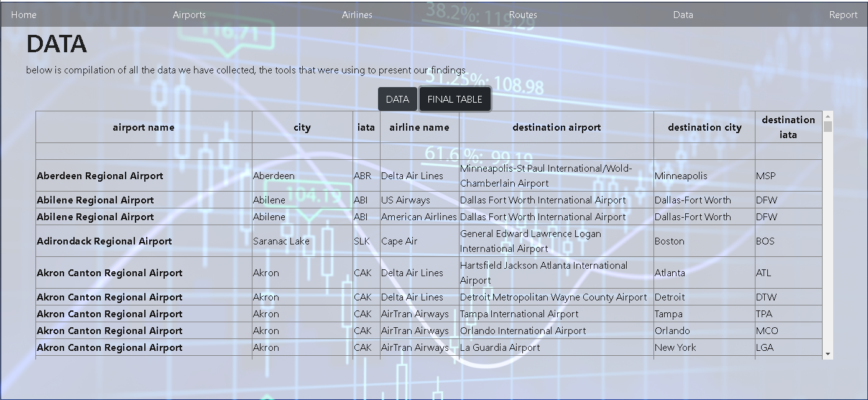Click the Orlando International Airport cell
Screen dimensions: 868x400
[x=556, y=330]
